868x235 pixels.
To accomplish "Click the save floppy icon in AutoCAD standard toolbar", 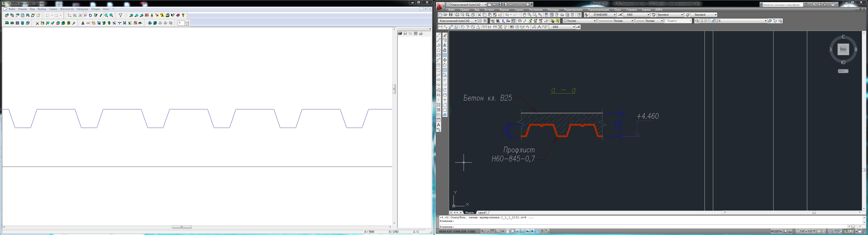I will click(451, 14).
